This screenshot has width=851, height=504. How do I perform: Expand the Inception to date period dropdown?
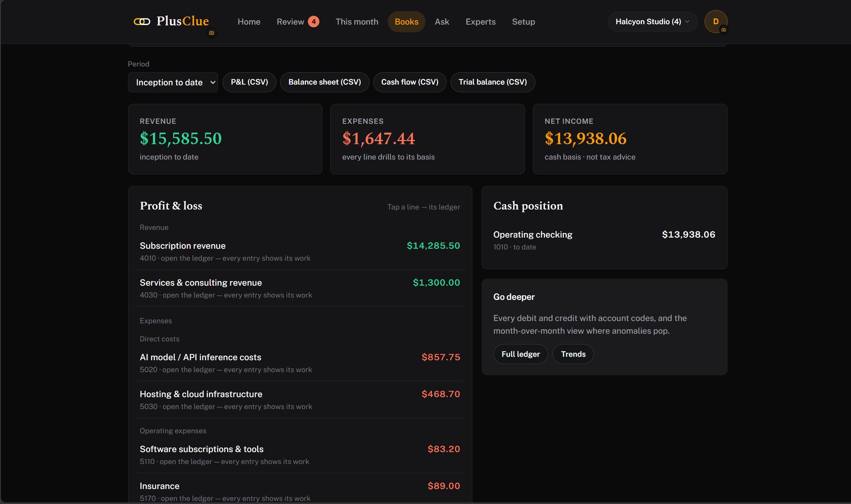pos(173,82)
